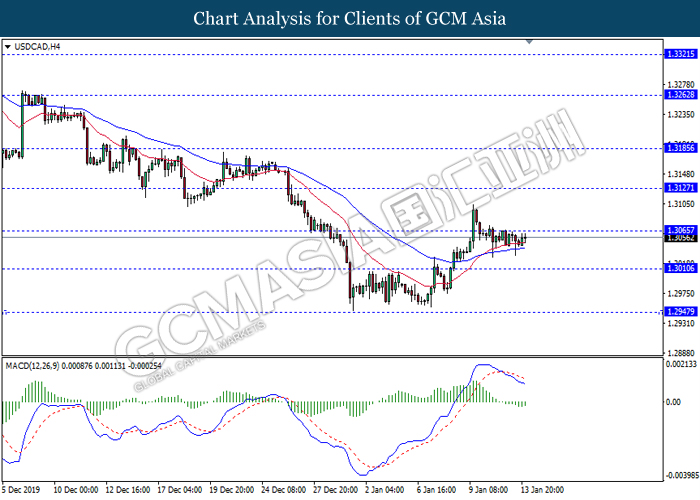This screenshot has width=700, height=500.
Task: Click the current price 1.30562 marker
Action: point(680,238)
